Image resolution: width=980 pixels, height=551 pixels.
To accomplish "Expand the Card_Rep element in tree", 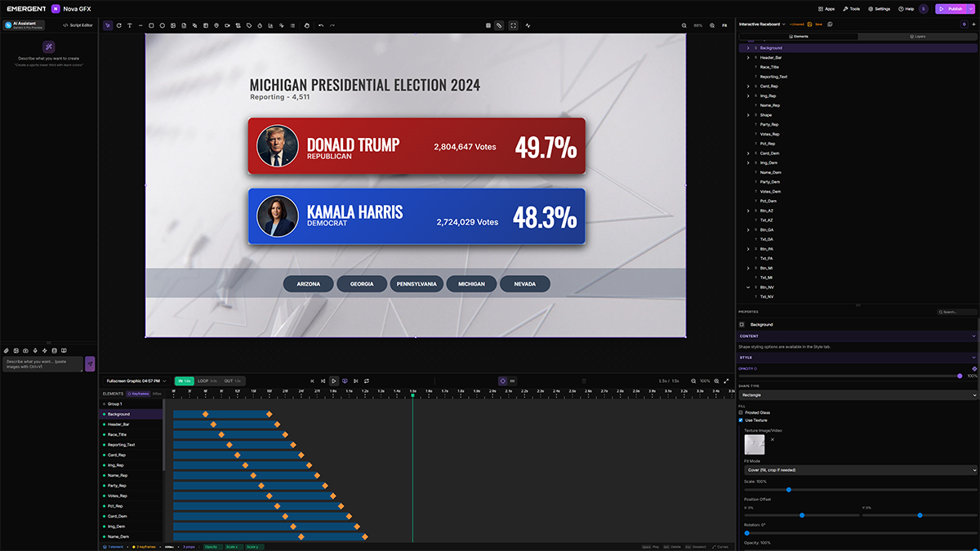I will tap(748, 87).
